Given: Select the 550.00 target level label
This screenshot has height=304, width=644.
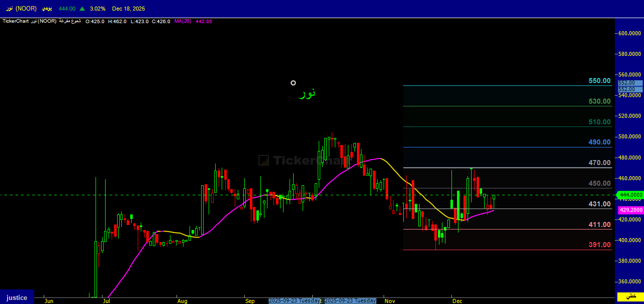Looking at the screenshot, I should [599, 81].
